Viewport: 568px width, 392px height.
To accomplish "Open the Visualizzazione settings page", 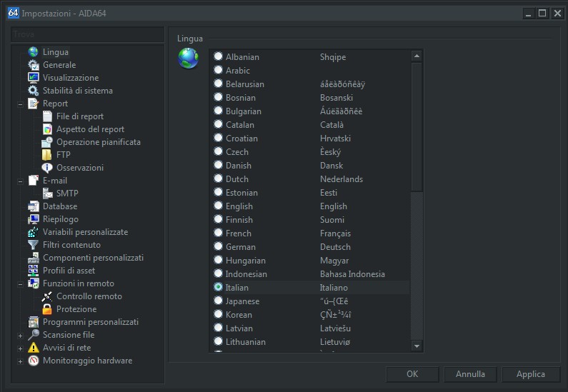I will (x=71, y=77).
